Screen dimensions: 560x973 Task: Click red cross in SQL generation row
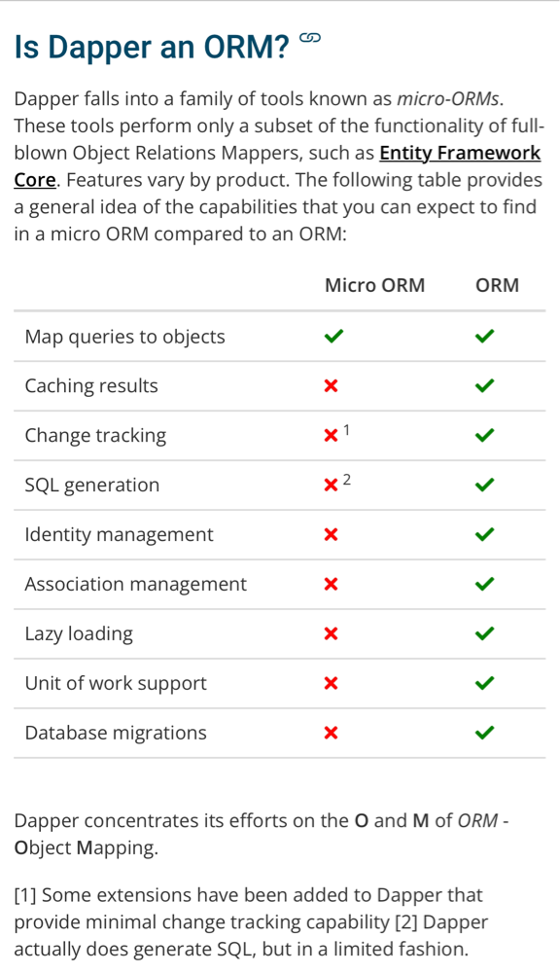(x=332, y=486)
